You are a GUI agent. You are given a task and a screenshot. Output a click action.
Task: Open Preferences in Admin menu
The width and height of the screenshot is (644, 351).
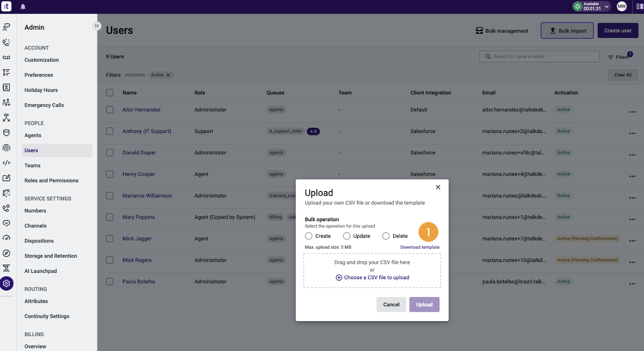(39, 75)
